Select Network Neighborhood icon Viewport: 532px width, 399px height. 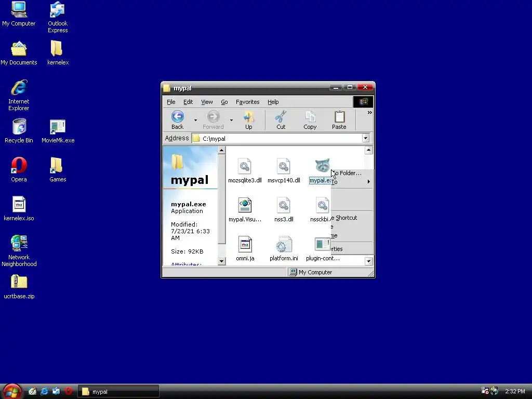click(19, 251)
